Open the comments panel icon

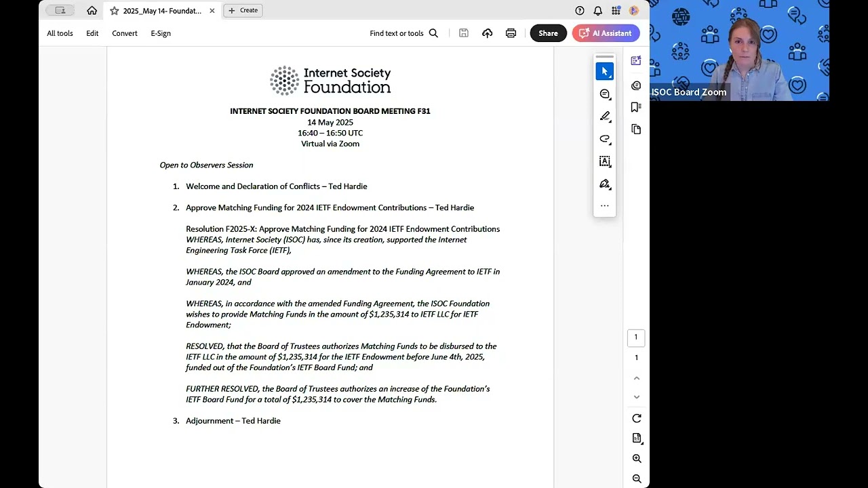click(x=636, y=85)
